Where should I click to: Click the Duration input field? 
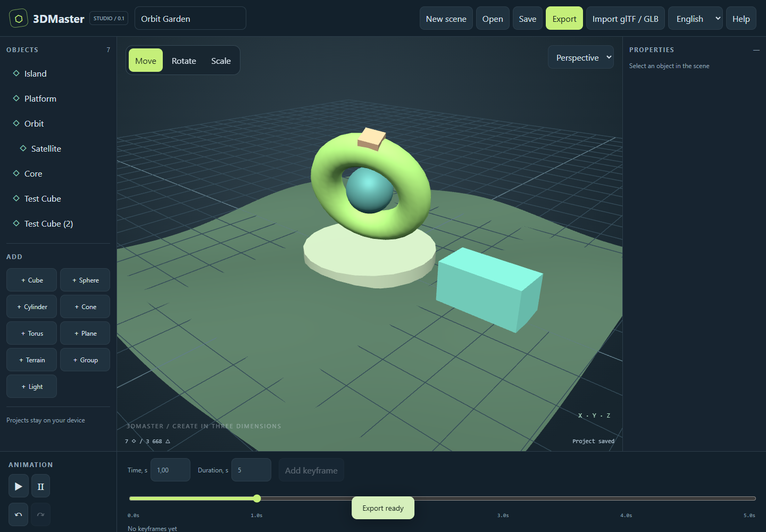[x=251, y=470]
